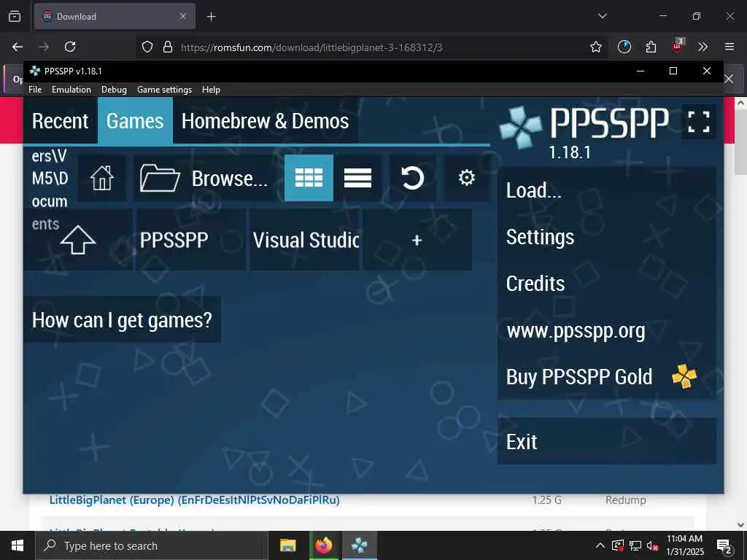Open Firefox tracking protection shield
The width and height of the screenshot is (747, 560).
[x=147, y=47]
